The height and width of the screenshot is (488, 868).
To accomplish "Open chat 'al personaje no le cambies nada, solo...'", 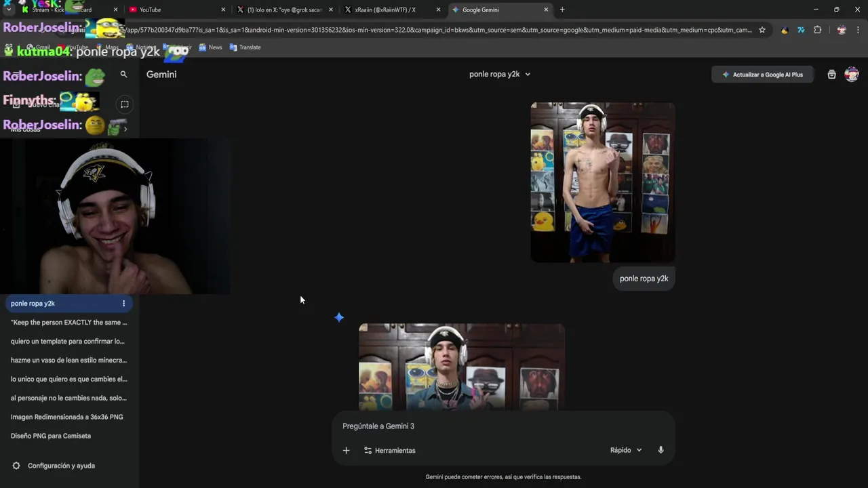I will [69, 399].
